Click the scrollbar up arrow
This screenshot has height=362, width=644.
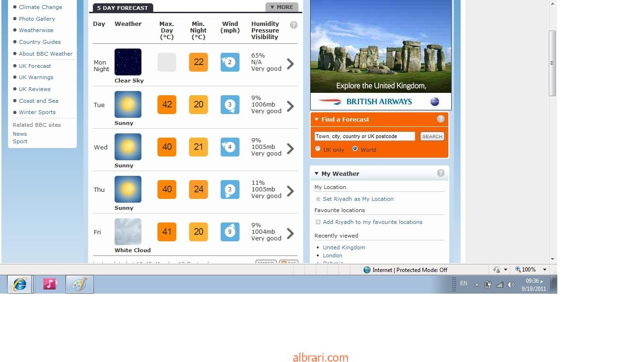[552, 4]
